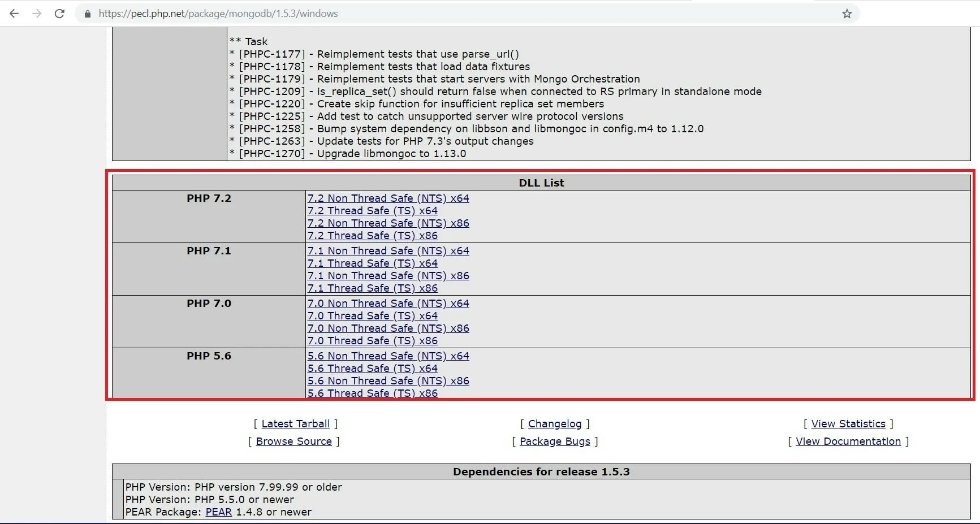
Task: Select the [PHPC-1179] Mongo Orchestration changelog line
Action: coord(435,79)
